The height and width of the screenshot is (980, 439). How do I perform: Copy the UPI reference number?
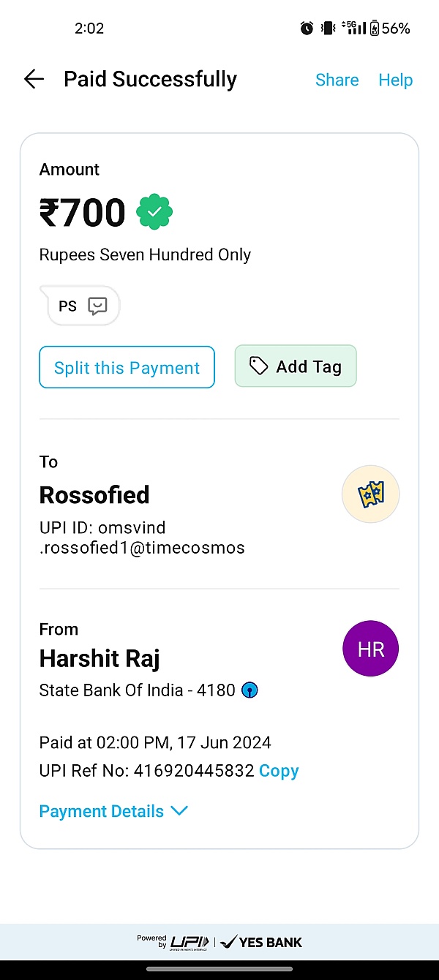pos(279,771)
